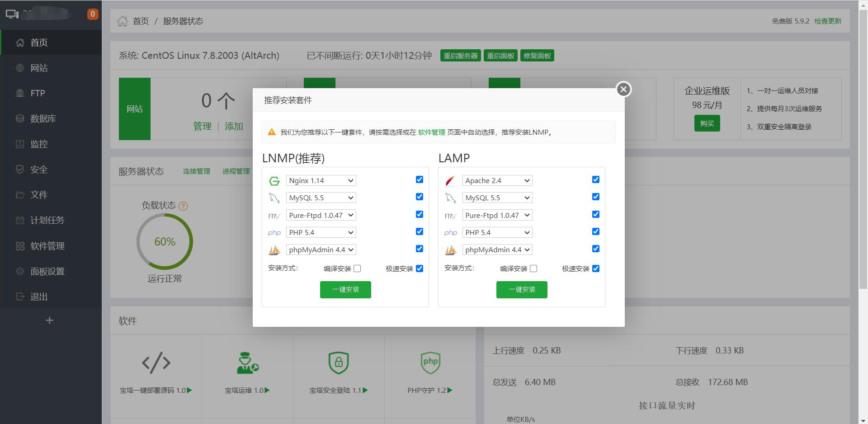868x424 pixels.
Task: Open the 数据库 sidebar item
Action: [43, 118]
